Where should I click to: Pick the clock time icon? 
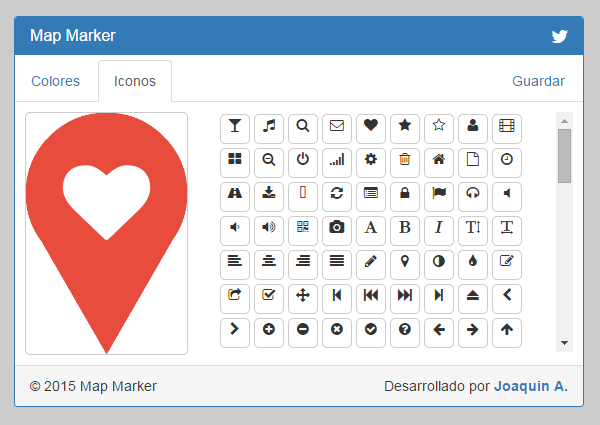pyautogui.click(x=507, y=163)
